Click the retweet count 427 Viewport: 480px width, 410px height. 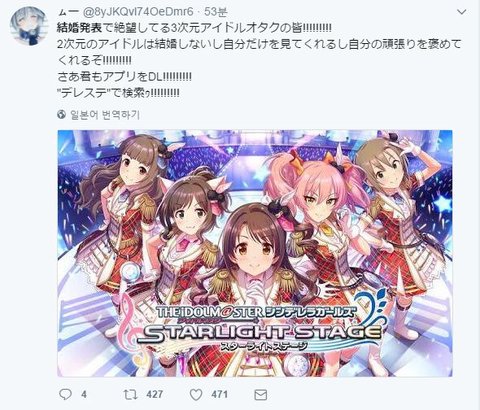[x=154, y=395]
